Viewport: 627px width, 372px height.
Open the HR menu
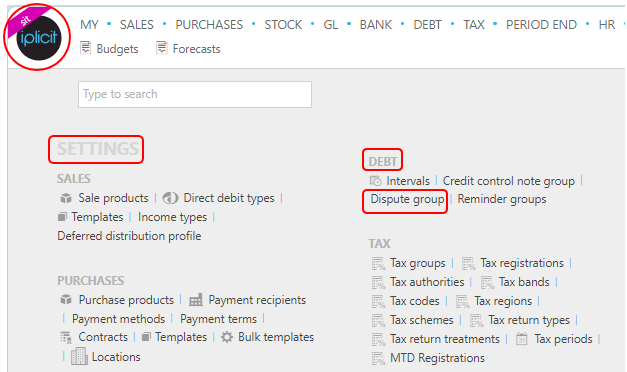(x=607, y=25)
